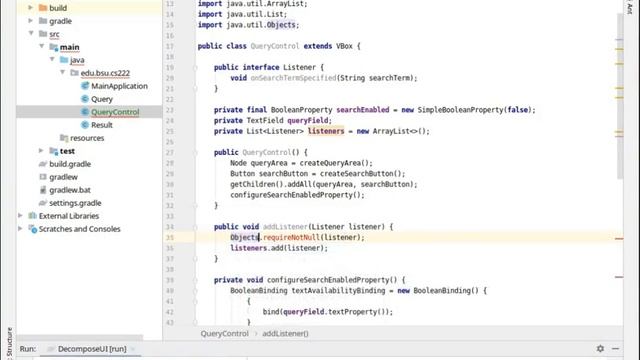640x360 pixels.
Task: Click the highlighted listeners field on line 25
Action: tap(326, 131)
